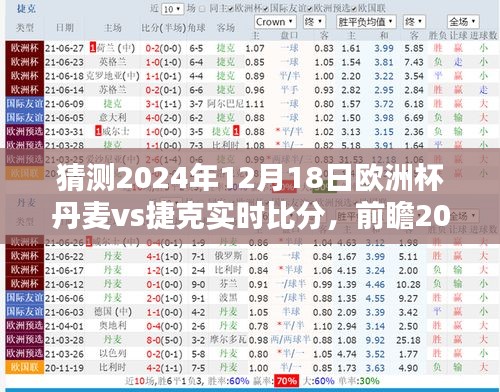
Task: Click the 8-0(5-0) score for 21-03-28
Action: [165, 340]
